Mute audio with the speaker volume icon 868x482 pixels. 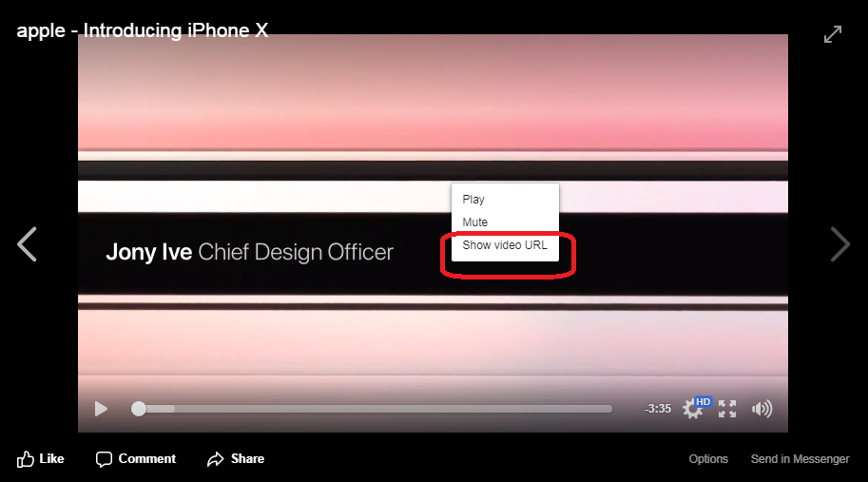pyautogui.click(x=762, y=409)
